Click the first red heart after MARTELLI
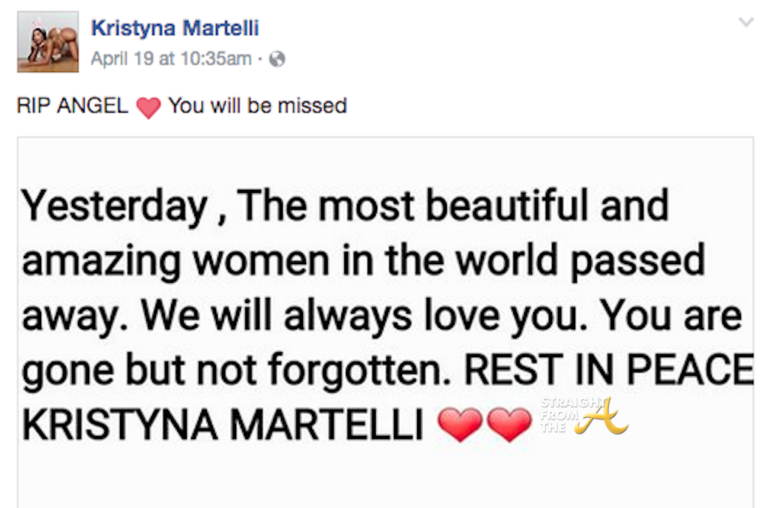 point(462,425)
